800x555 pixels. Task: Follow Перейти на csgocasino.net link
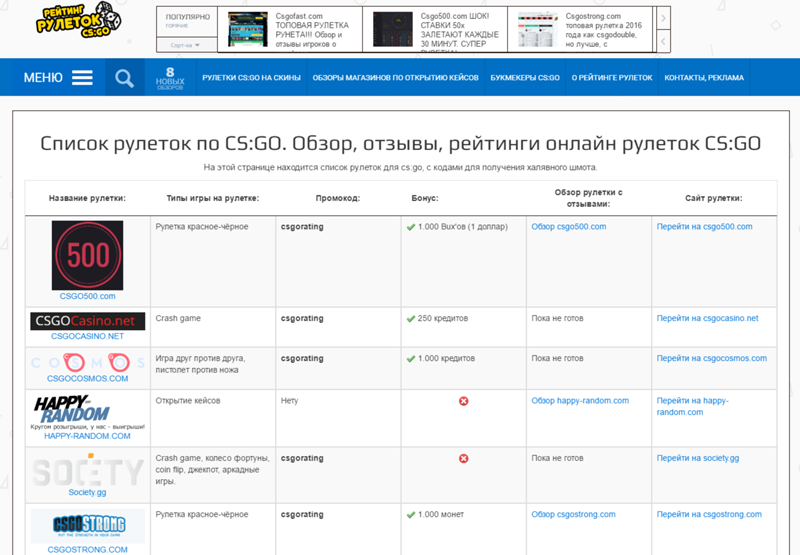pyautogui.click(x=708, y=318)
